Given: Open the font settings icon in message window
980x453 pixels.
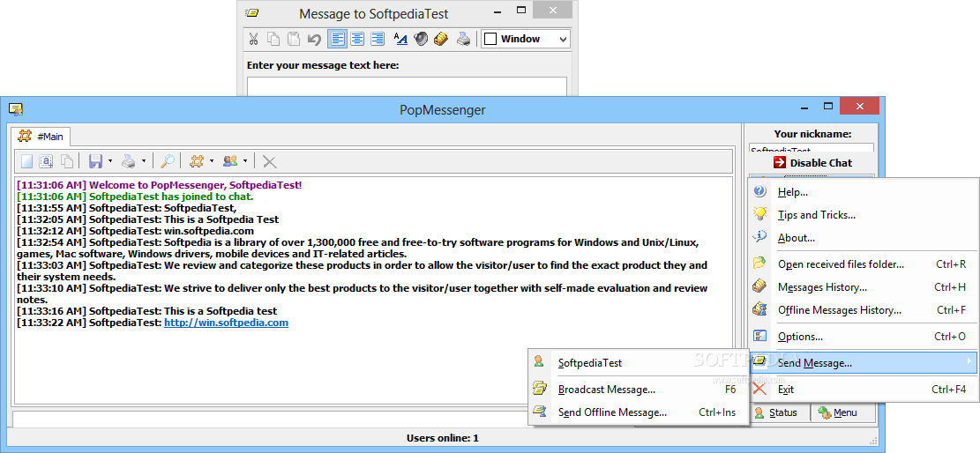Looking at the screenshot, I should [x=400, y=39].
